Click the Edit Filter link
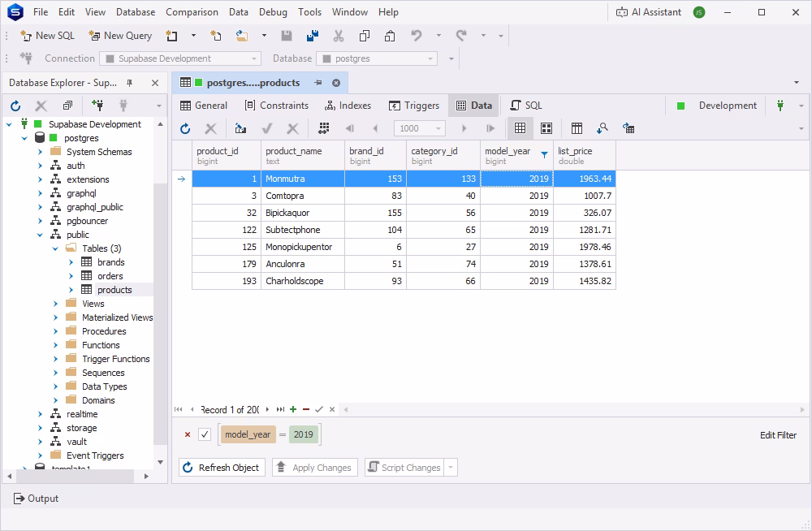This screenshot has width=812, height=531. pos(778,435)
